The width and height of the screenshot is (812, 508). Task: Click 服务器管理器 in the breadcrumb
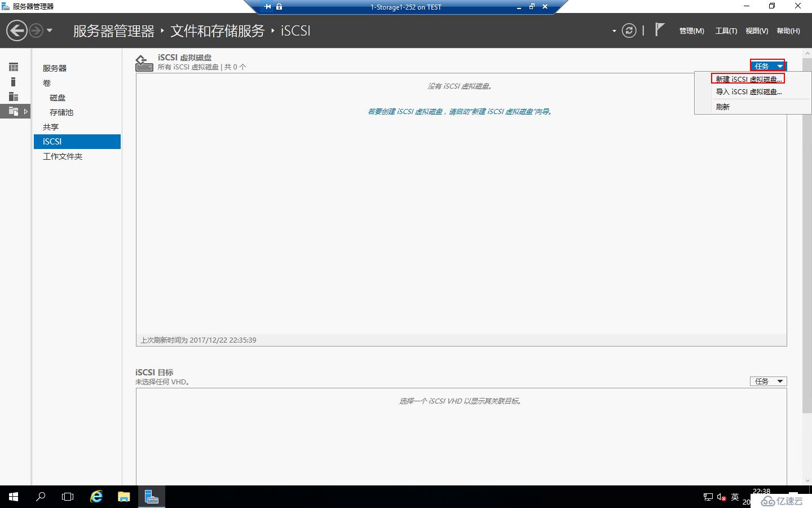click(114, 31)
